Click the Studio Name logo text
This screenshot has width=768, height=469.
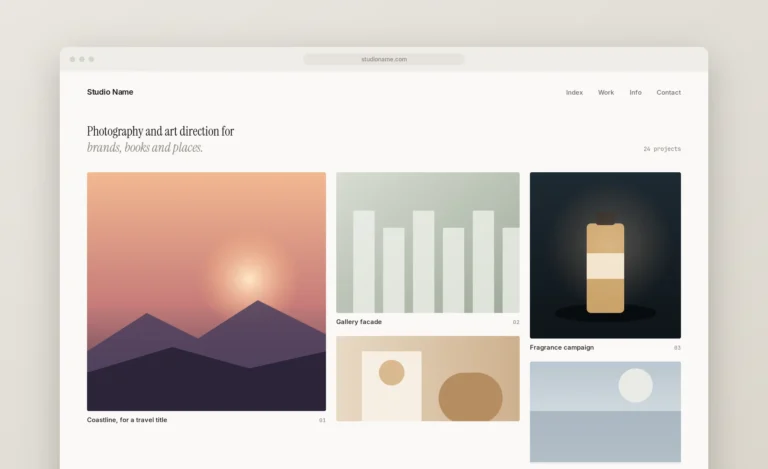coord(110,92)
